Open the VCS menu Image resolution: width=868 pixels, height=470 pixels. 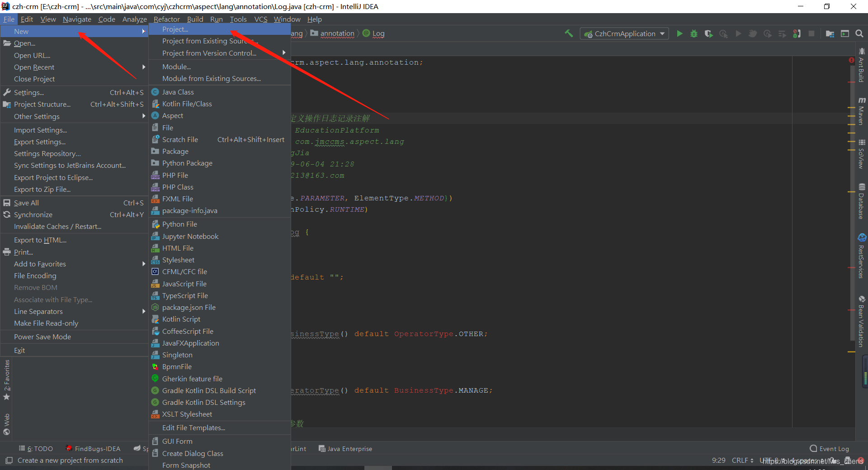(x=260, y=19)
